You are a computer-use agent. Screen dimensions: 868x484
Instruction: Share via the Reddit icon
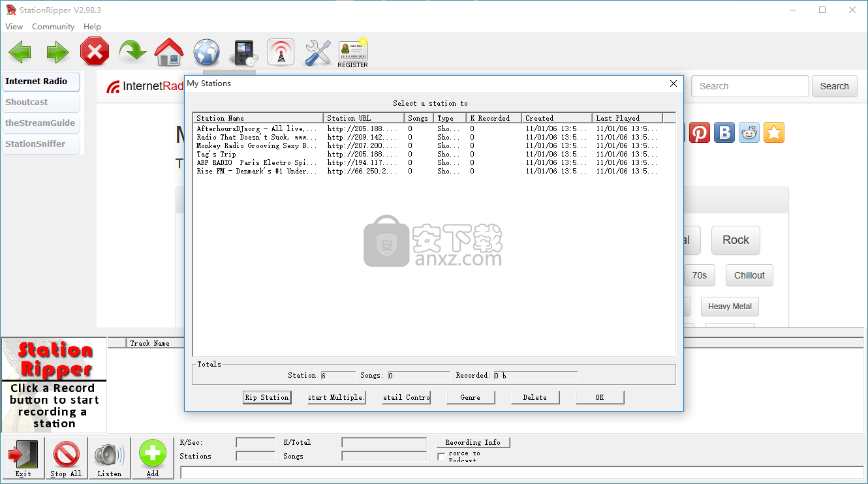coord(749,132)
